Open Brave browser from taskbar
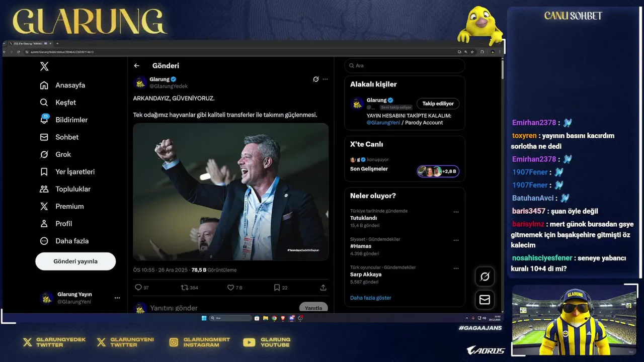Image resolution: width=644 pixels, height=362 pixels. (x=283, y=318)
